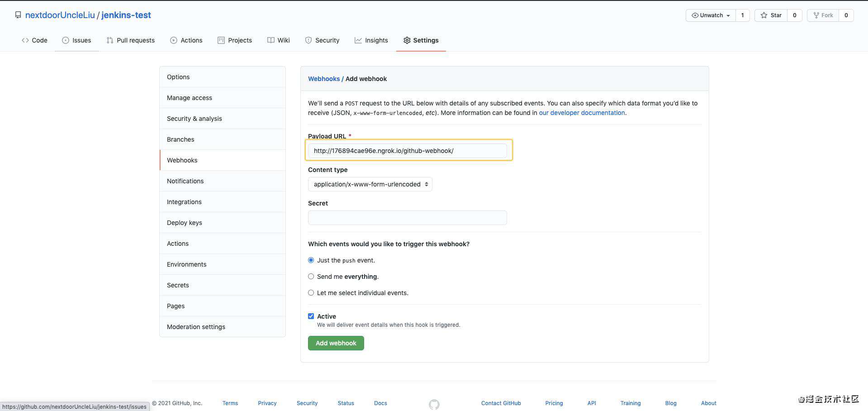Click the GitHub Octocat logo in footer
Image resolution: width=868 pixels, height=411 pixels.
434,404
